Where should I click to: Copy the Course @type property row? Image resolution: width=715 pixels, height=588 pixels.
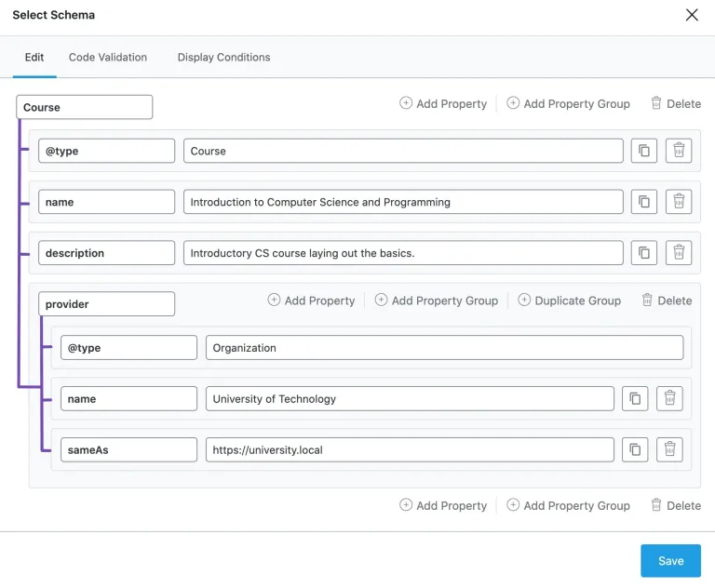(x=644, y=151)
